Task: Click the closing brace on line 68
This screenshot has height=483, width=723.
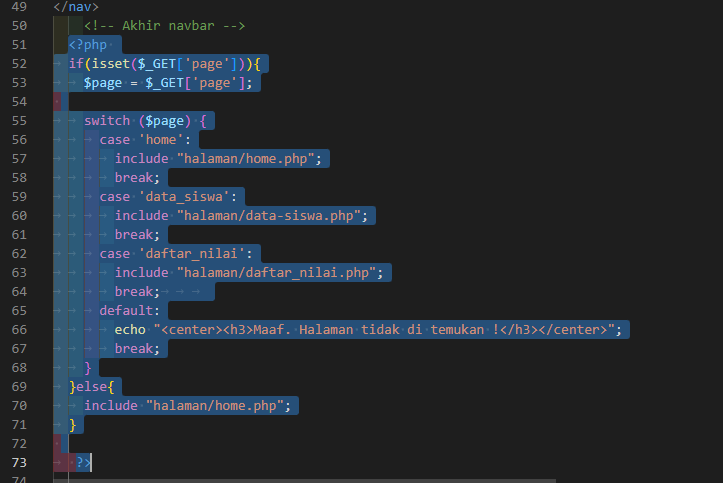Action: (88, 368)
